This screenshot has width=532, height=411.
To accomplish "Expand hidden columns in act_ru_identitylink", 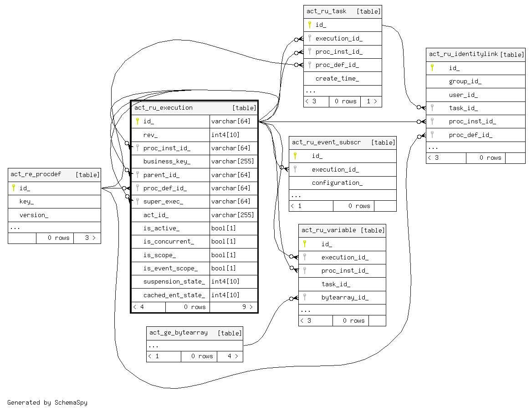I will [476, 147].
